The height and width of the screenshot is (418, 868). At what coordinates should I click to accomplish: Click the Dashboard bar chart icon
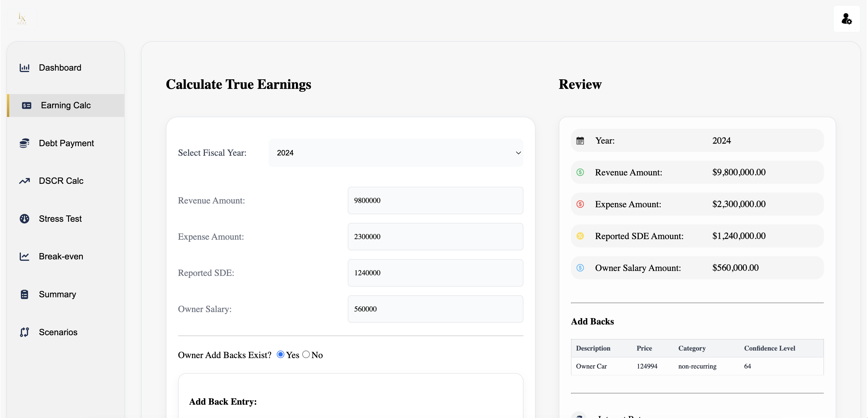[x=24, y=68]
